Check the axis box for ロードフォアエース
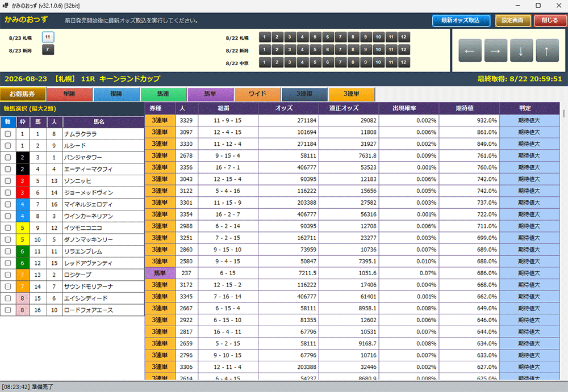This screenshot has height=392, width=568. [8, 310]
